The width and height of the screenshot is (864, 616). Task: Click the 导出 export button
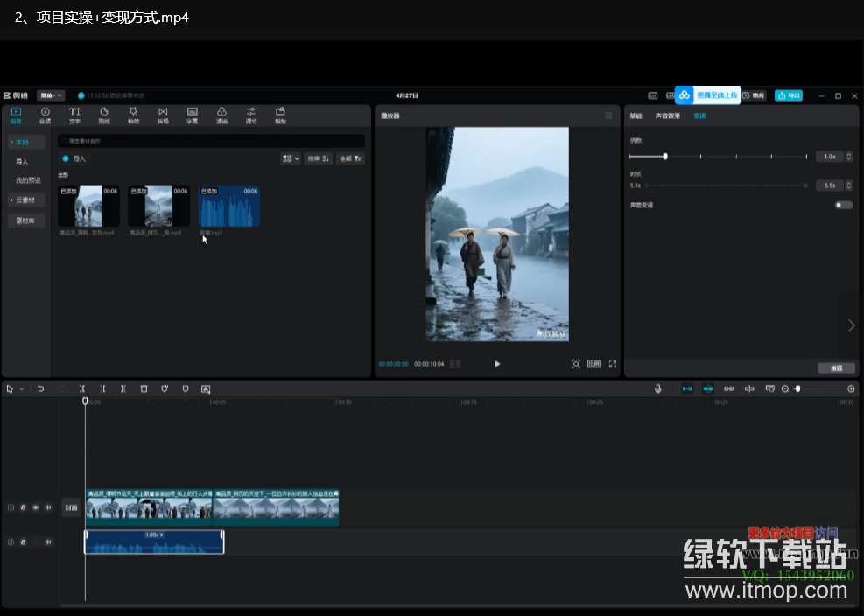(x=789, y=95)
